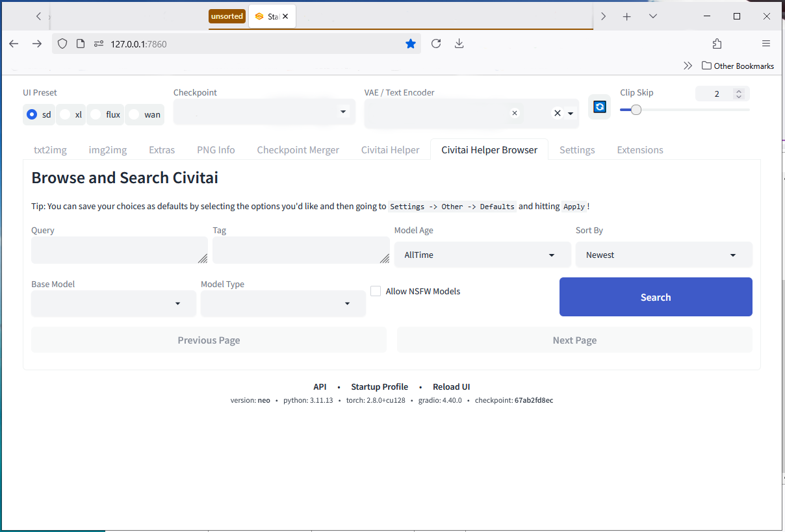Open the extensions puzzle-piece icon
Image resolution: width=785 pixels, height=532 pixels.
tap(717, 44)
